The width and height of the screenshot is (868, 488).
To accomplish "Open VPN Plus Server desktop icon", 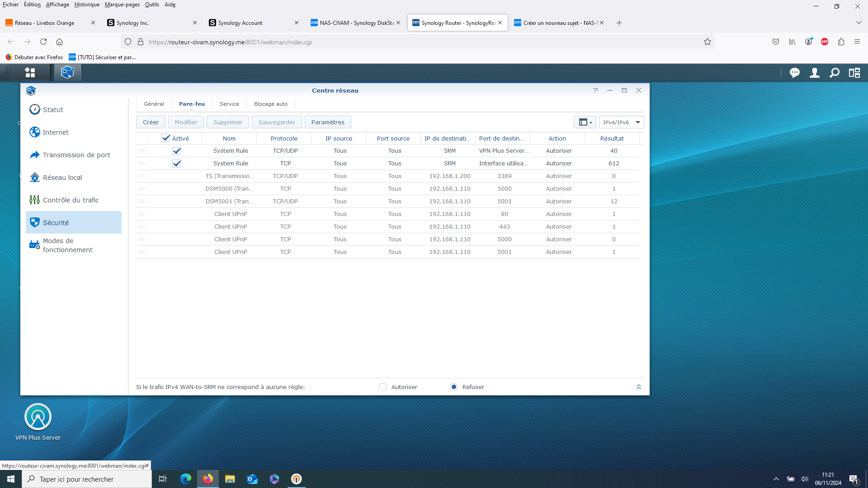I will [x=38, y=417].
